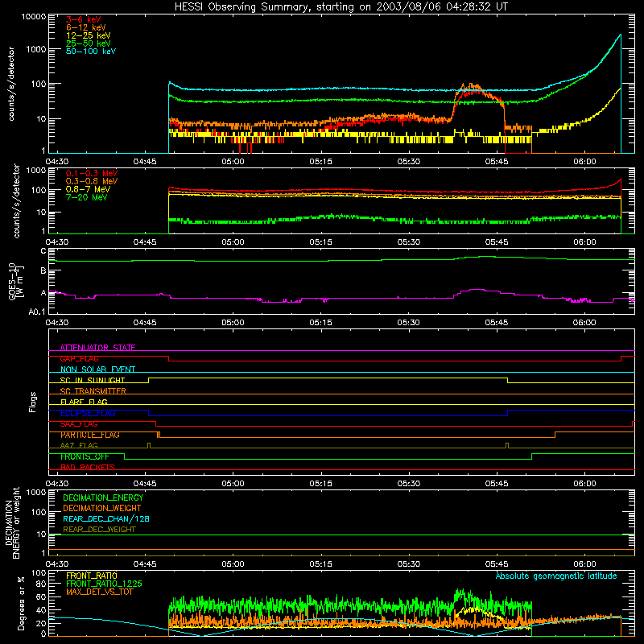Image resolution: width=644 pixels, height=644 pixels.
Task: Click the NON_SOLAR_EVENT flag label
Action: 97,369
